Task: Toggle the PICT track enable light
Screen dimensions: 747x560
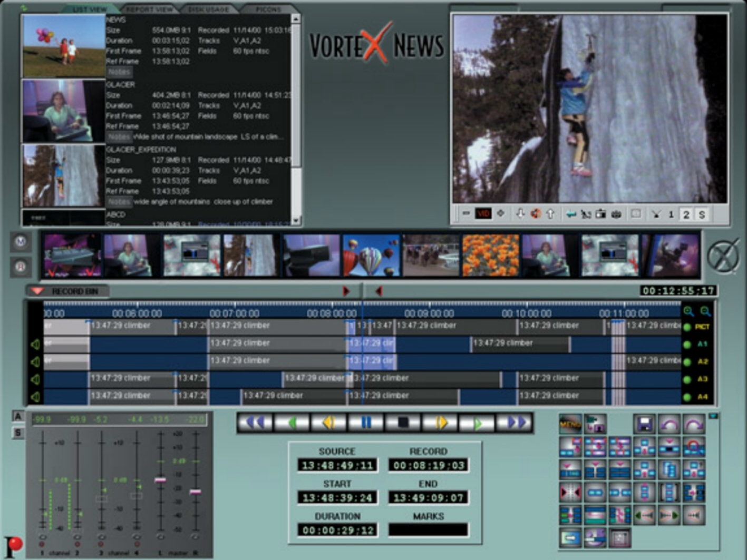Action: (687, 327)
